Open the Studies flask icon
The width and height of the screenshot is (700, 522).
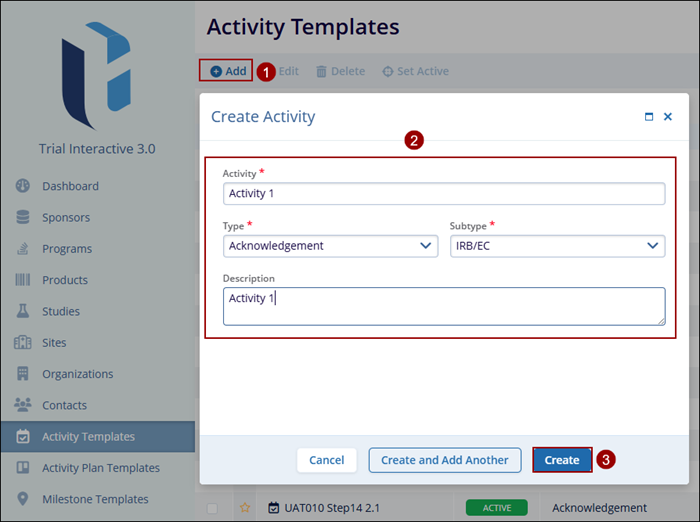(22, 311)
